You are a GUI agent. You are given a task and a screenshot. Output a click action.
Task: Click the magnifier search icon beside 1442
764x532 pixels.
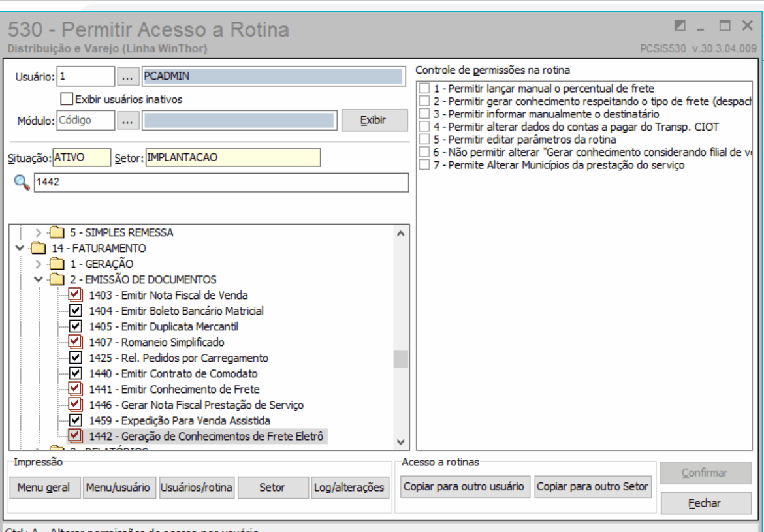[x=22, y=183]
